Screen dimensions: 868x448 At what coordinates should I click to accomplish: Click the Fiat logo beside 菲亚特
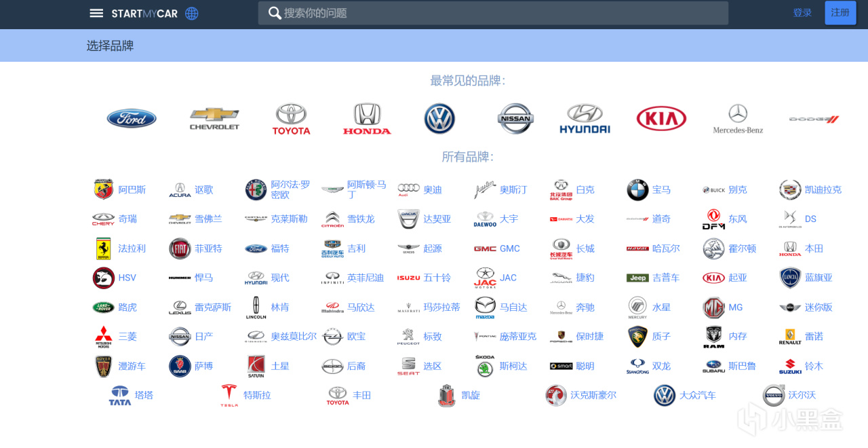pos(180,248)
